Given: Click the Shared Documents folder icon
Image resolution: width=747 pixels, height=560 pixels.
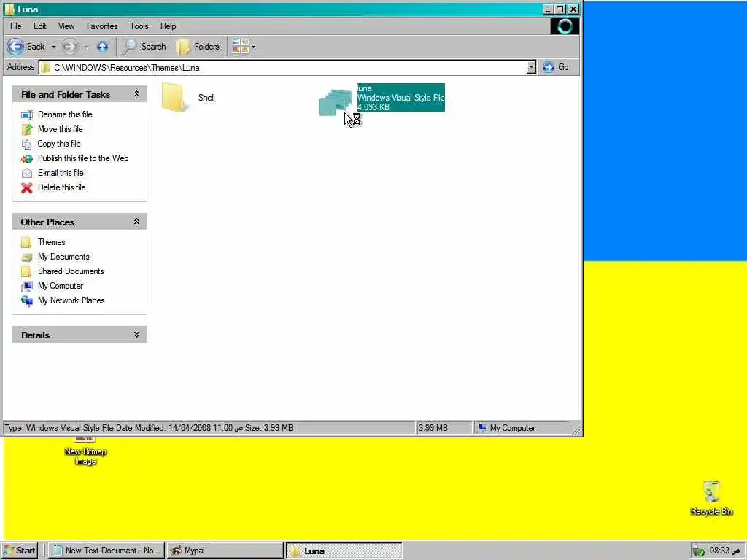Looking at the screenshot, I should point(27,271).
